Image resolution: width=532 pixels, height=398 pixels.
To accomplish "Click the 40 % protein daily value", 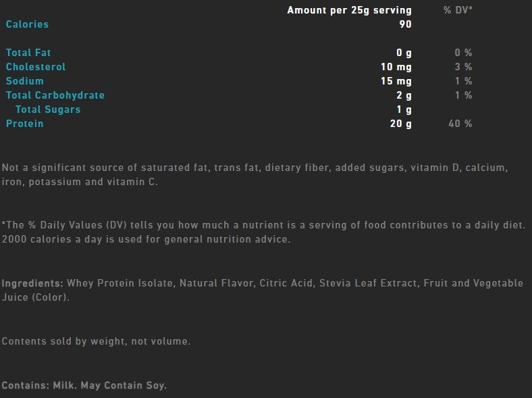I will tap(460, 124).
